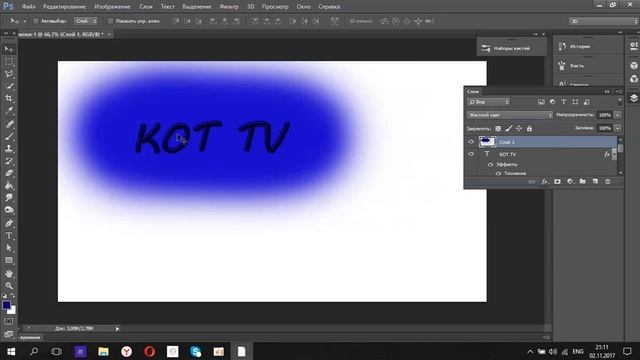
Task: Select the Path Selection tool
Action: pos(9,248)
